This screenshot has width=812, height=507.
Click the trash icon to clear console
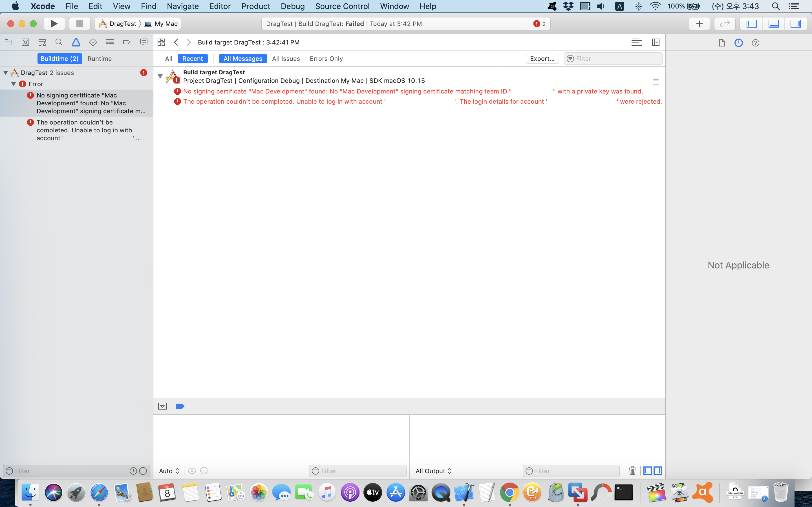point(632,471)
